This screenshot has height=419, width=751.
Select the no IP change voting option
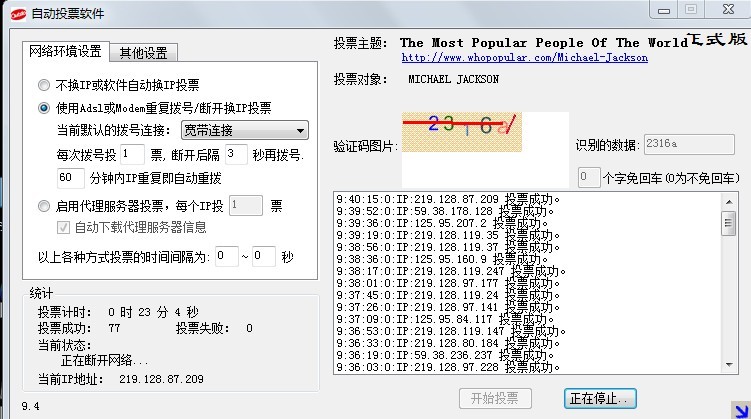(44, 85)
